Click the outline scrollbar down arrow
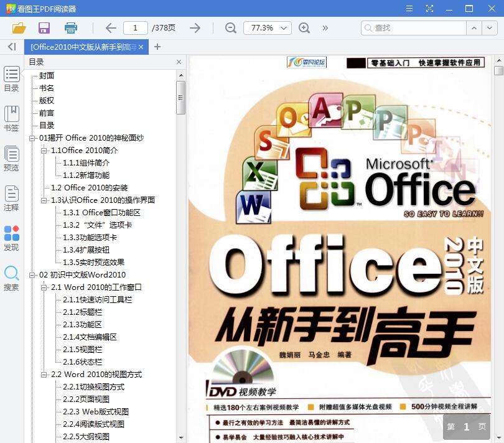504x443 pixels. tap(180, 437)
